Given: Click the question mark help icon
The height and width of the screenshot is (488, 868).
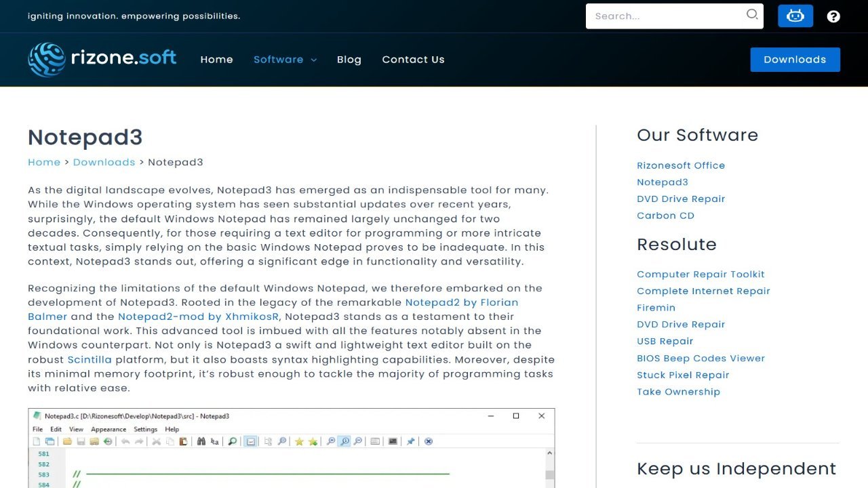Looking at the screenshot, I should [833, 16].
